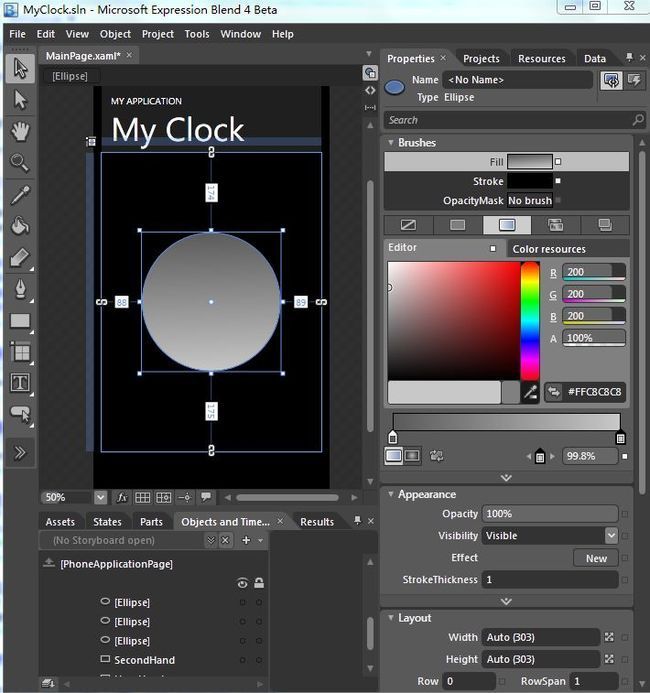Select the Gradient tool
The height and width of the screenshot is (693, 650).
[20, 258]
